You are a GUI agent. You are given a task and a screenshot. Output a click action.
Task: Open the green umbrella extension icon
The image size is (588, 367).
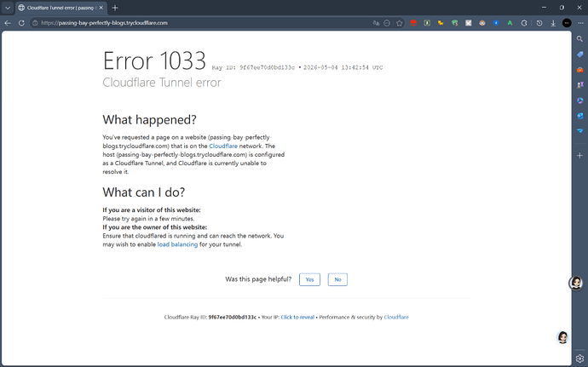pos(454,23)
